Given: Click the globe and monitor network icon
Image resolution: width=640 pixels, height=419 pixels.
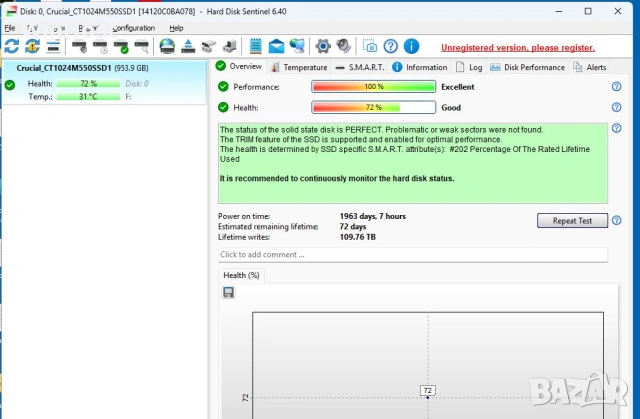Looking at the screenshot, I should point(297,46).
